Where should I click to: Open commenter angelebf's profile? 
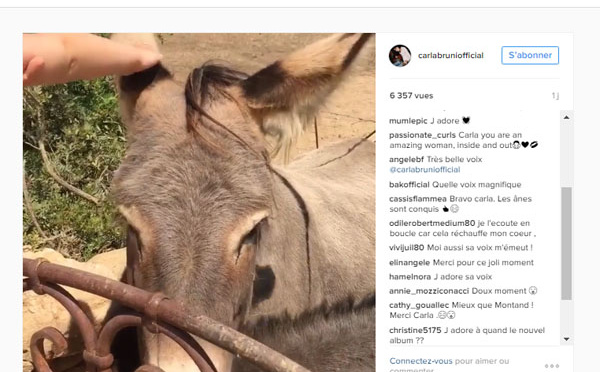click(x=406, y=160)
